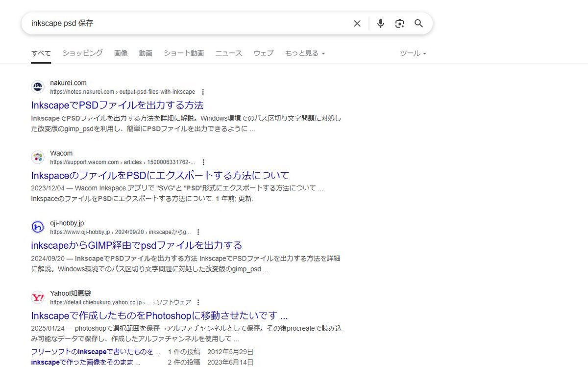Click the Yahoo!知恵袋 site name

(71, 293)
